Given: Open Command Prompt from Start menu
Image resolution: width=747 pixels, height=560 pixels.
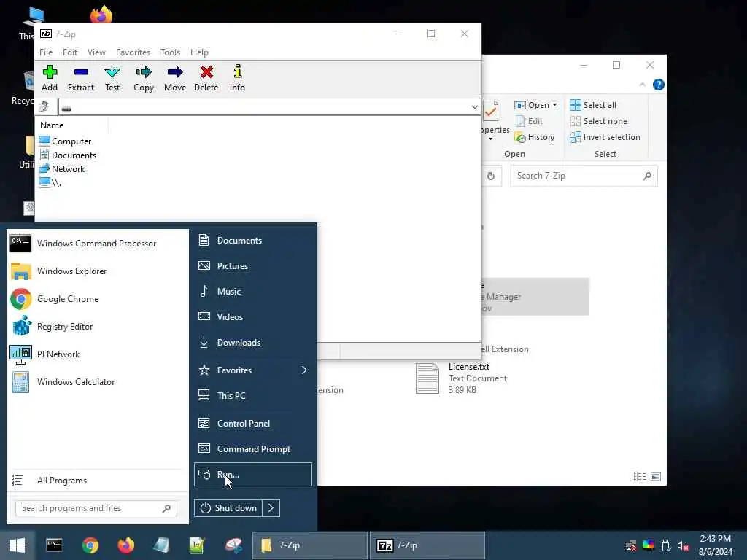Looking at the screenshot, I should (x=252, y=449).
